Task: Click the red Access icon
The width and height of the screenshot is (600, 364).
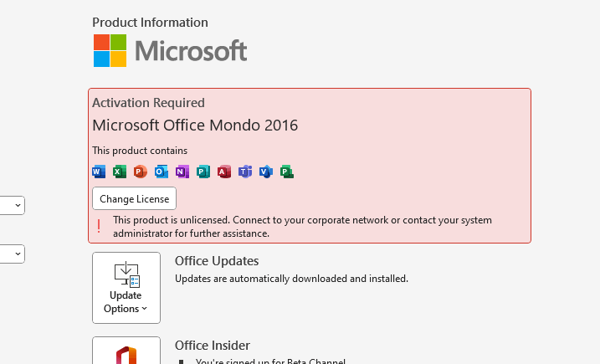Action: point(223,172)
